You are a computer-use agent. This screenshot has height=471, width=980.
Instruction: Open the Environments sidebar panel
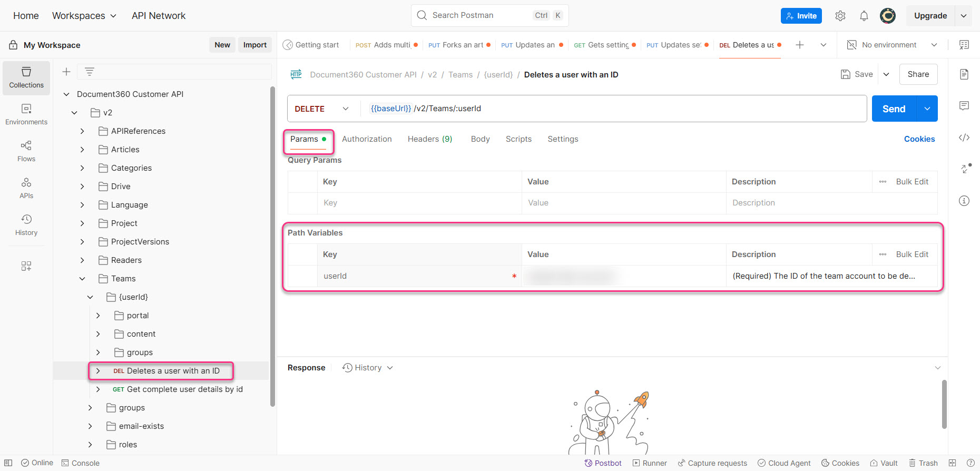tap(26, 114)
